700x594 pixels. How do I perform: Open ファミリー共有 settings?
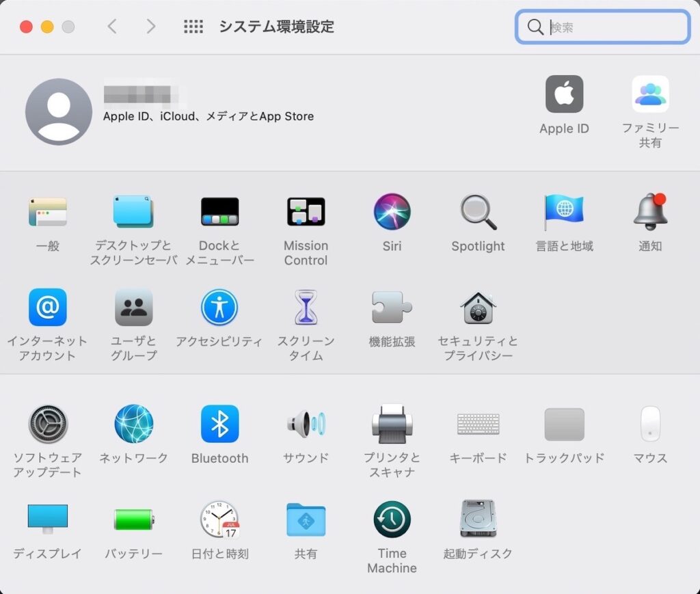[x=650, y=94]
